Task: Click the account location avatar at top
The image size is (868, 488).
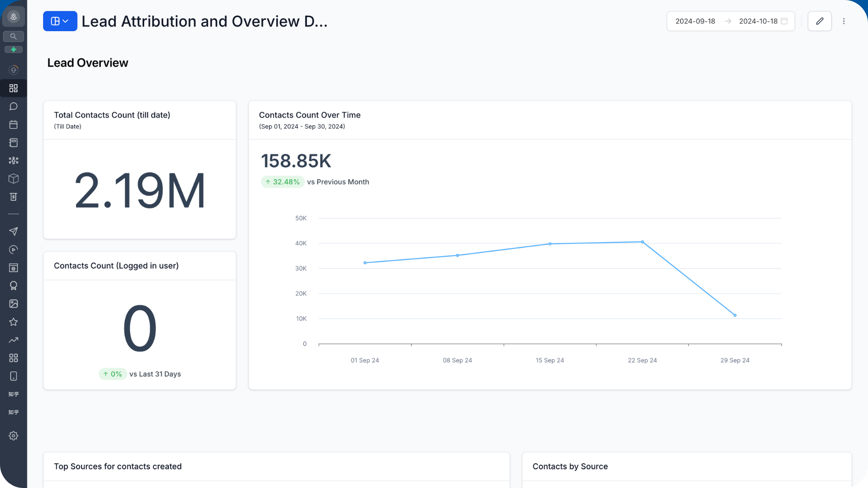Action: [x=14, y=17]
